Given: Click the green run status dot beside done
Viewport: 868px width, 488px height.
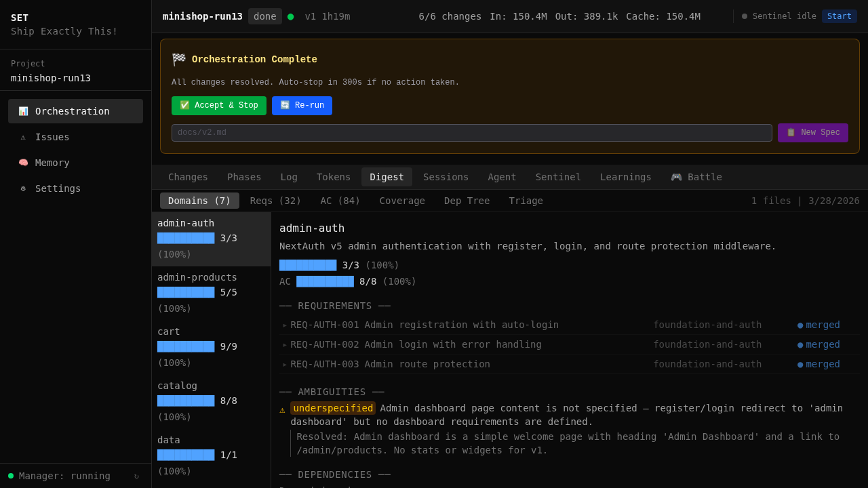Looking at the screenshot, I should click(291, 16).
